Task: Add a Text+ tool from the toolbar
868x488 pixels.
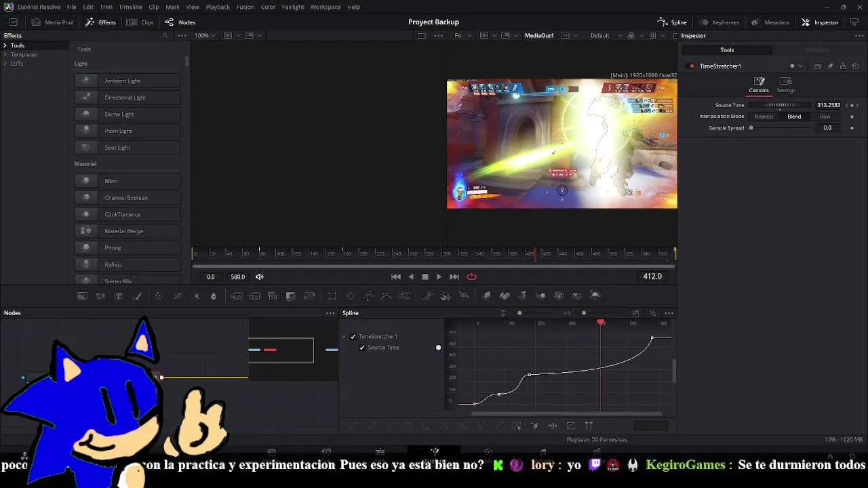Action: (119, 296)
